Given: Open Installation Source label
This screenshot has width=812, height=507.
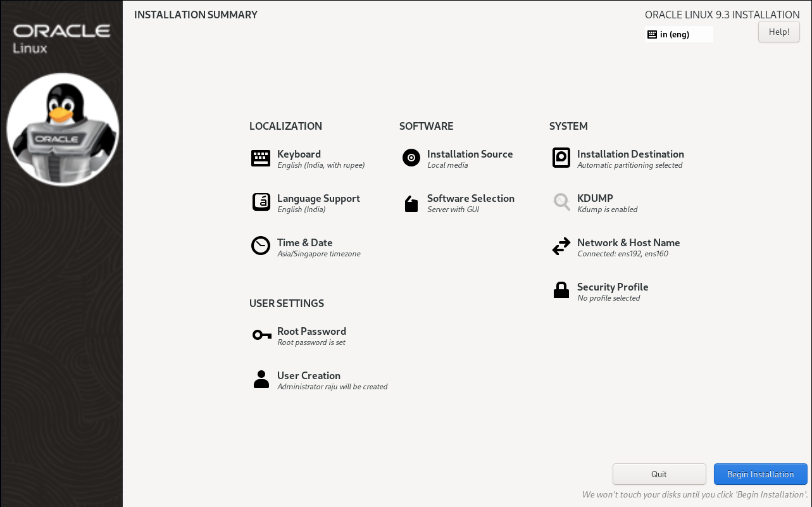Looking at the screenshot, I should click(x=470, y=154).
